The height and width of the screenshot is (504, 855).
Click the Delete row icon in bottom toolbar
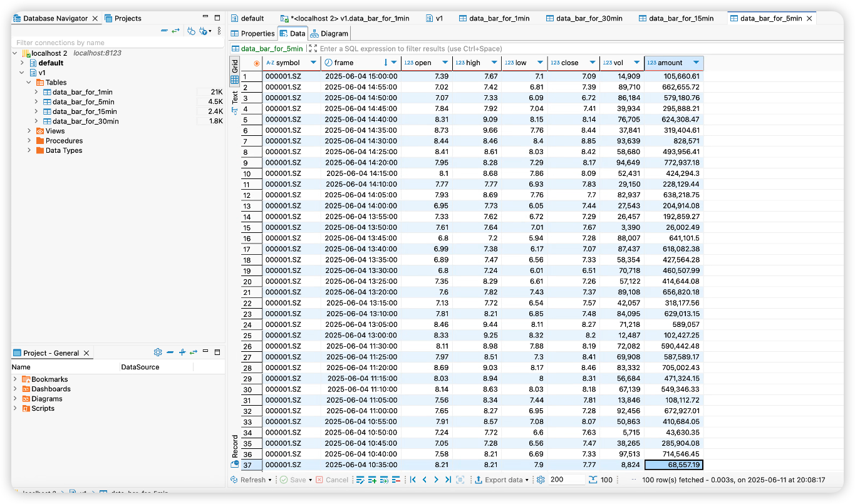396,480
